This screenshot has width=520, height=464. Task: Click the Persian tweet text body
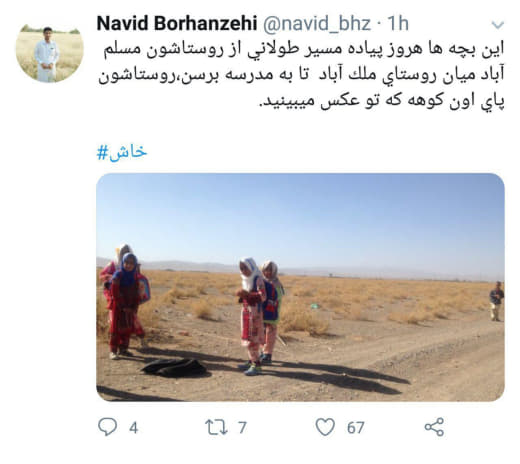[301, 75]
